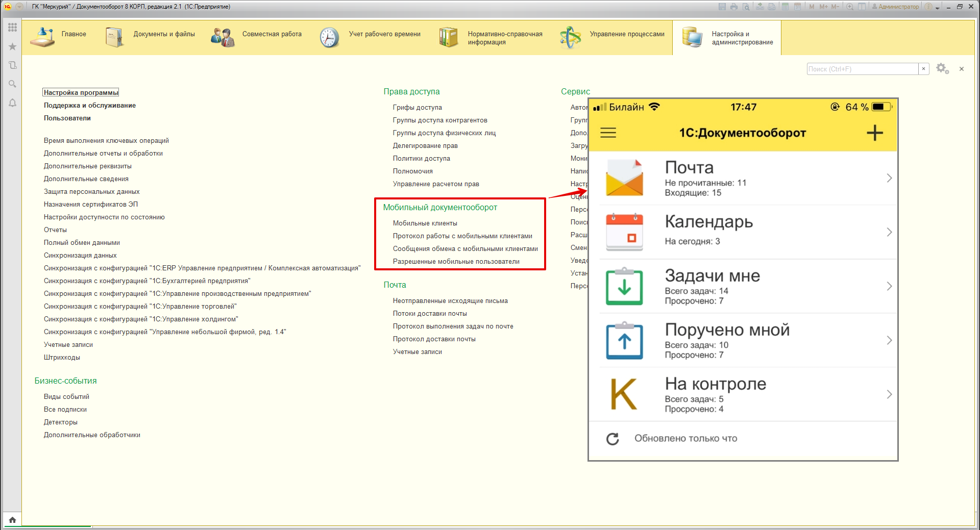Open Разрешенные мобильные пользователи link

pyautogui.click(x=456, y=261)
